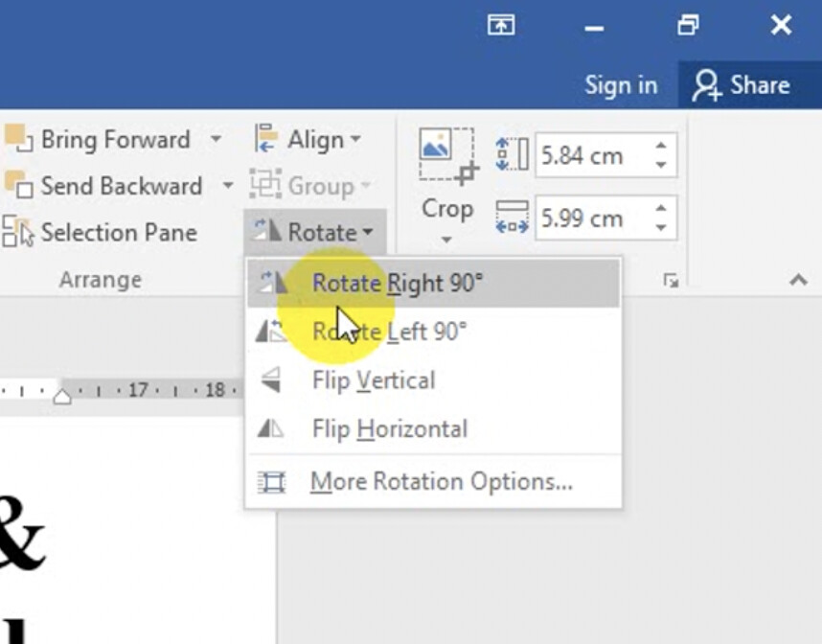
Task: Open More Rotation Options dialog entry
Action: (434, 481)
